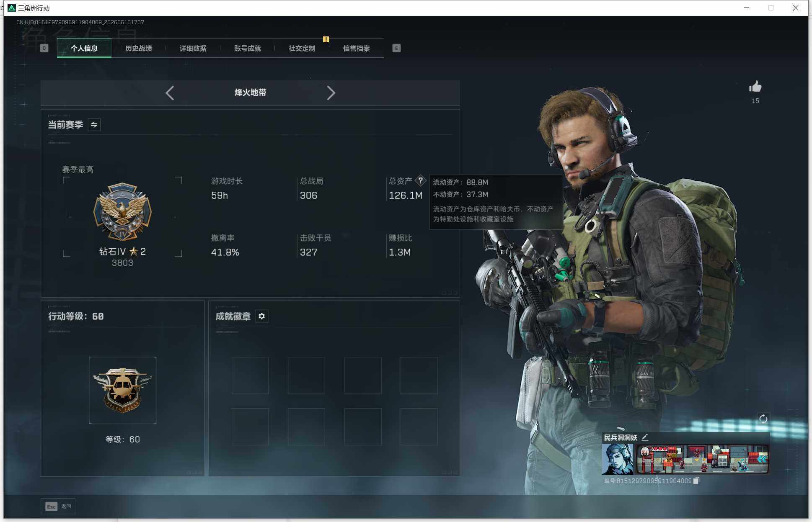
Task: Open the 详细数据 tab
Action: [x=193, y=48]
